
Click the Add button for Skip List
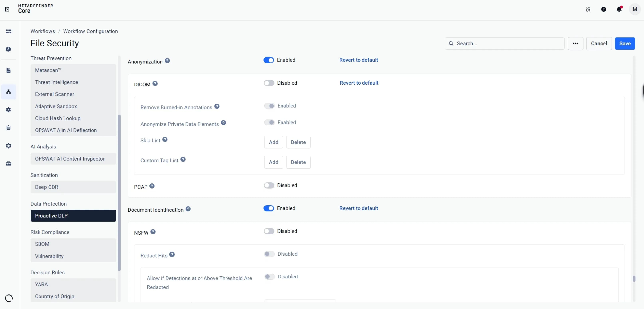tap(274, 142)
